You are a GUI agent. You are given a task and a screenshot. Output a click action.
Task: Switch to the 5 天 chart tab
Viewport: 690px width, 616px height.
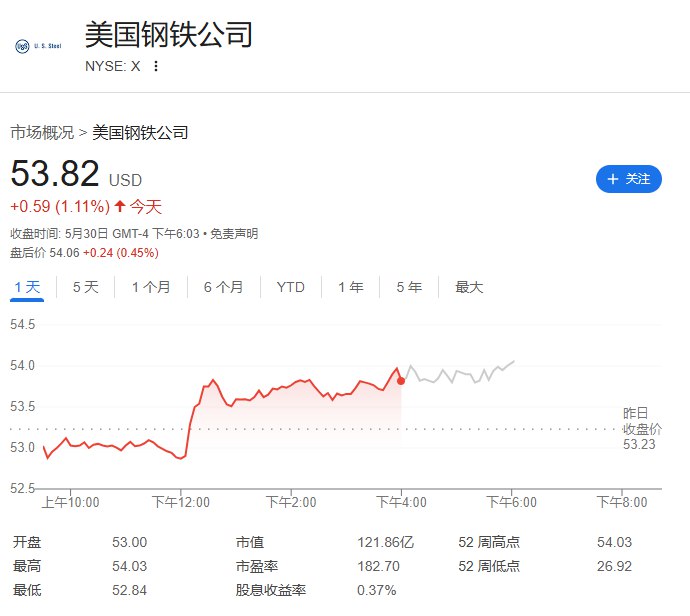85,287
